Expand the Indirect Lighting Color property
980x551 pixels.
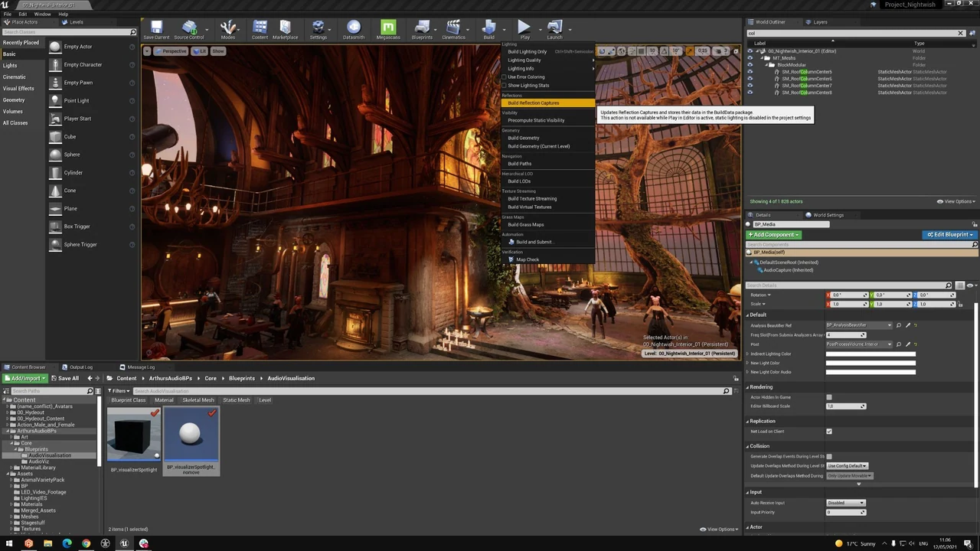(x=748, y=354)
